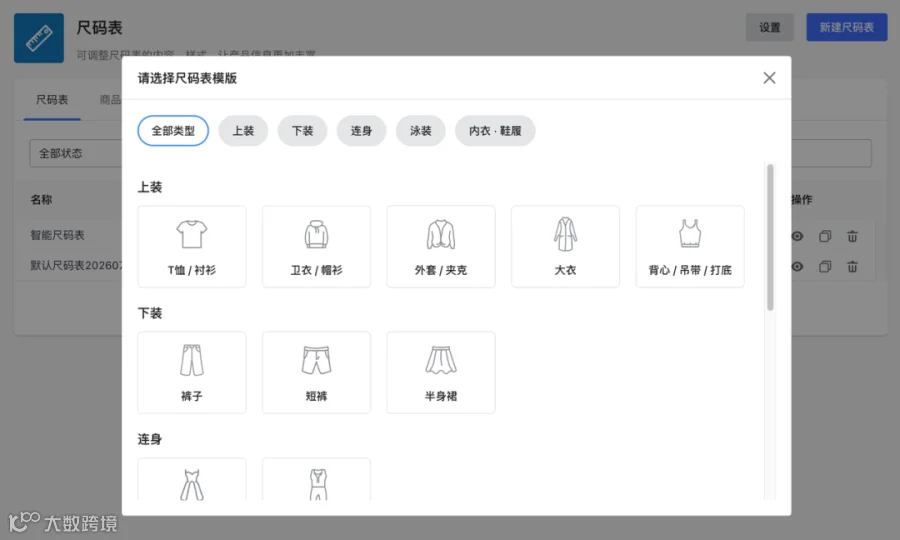
Task: Open the 全部状态 status dropdown
Action: pos(76,153)
